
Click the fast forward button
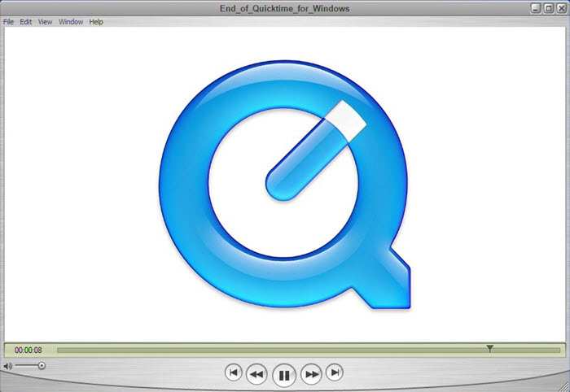click(x=311, y=374)
